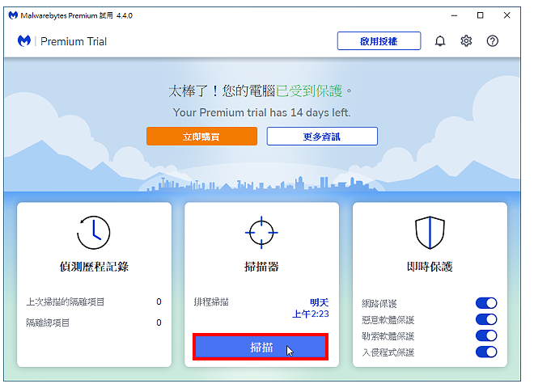Minimize the Malwarebytes window

click(x=454, y=15)
